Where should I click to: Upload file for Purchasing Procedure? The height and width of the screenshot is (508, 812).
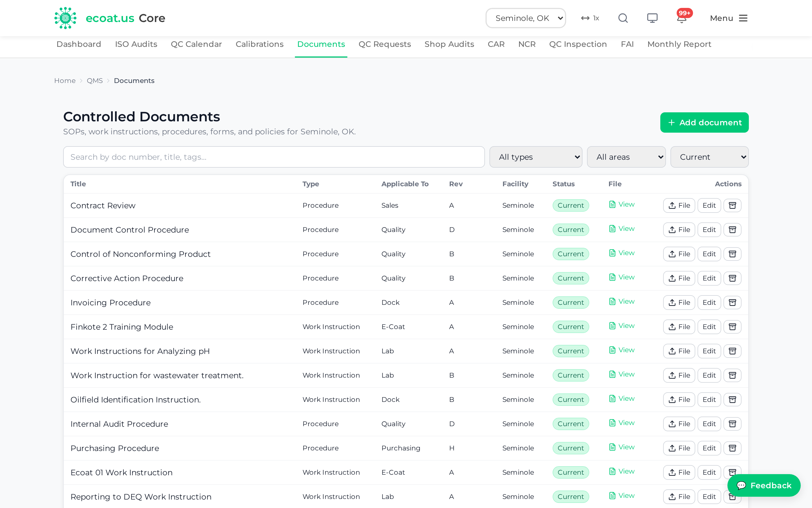679,448
